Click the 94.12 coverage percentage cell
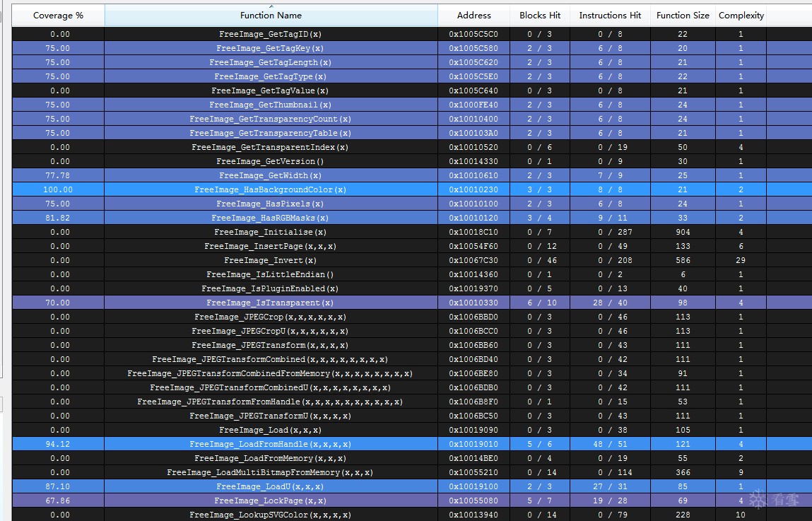The width and height of the screenshot is (812, 521). click(57, 445)
